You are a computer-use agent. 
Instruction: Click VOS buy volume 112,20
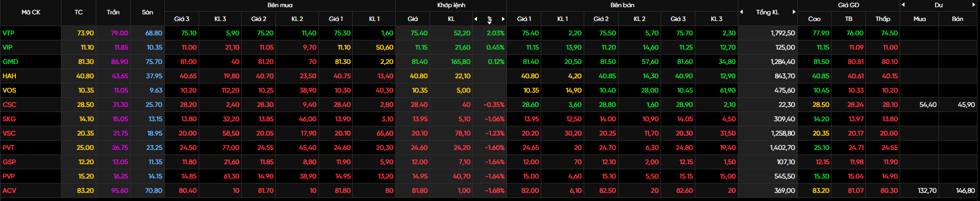[x=230, y=91]
